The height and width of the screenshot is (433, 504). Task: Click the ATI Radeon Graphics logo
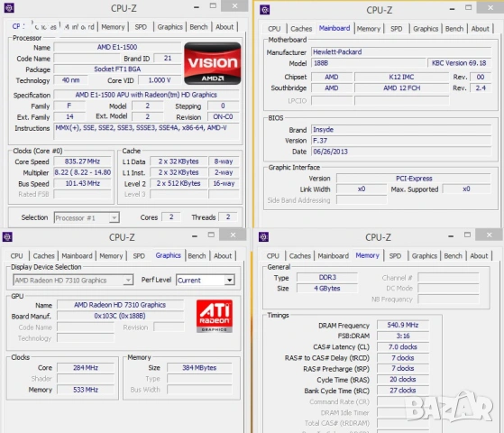pos(215,316)
